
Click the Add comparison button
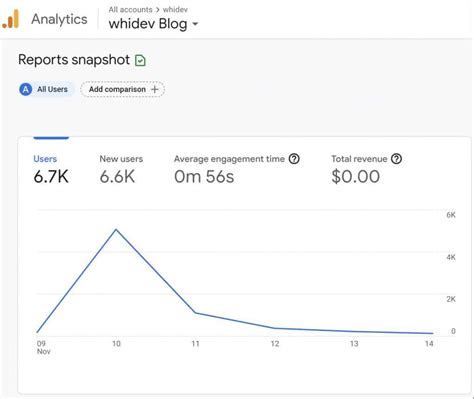point(122,89)
